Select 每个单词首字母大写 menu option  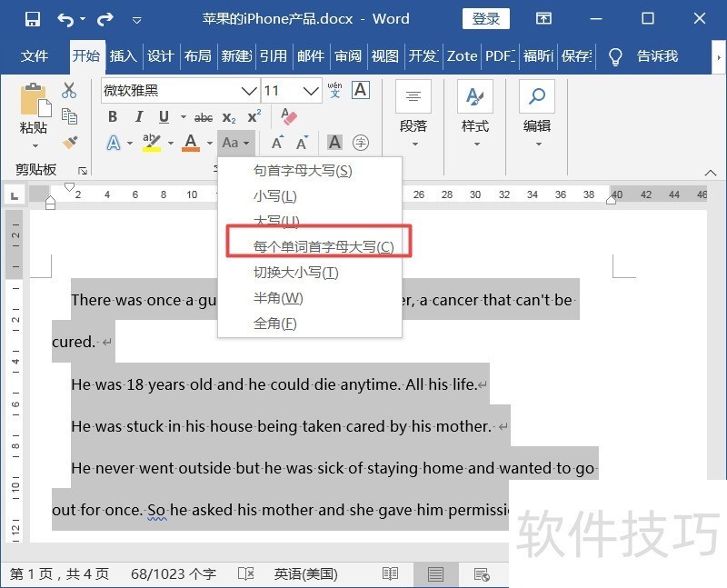(323, 247)
